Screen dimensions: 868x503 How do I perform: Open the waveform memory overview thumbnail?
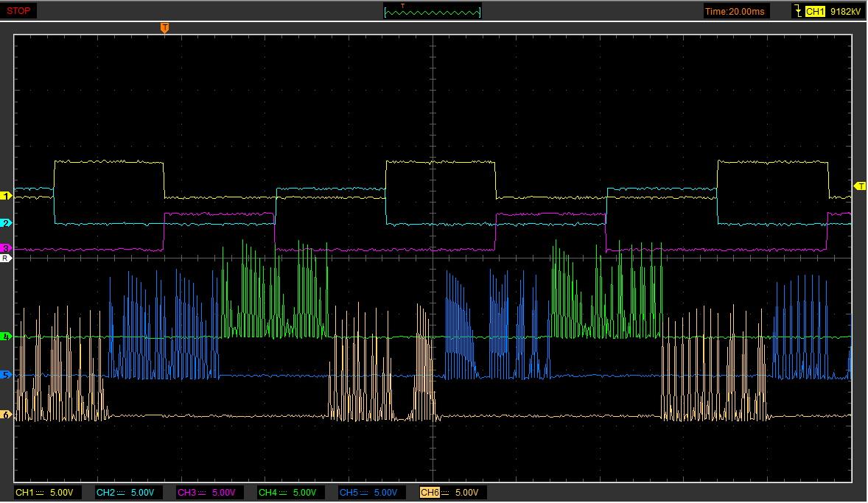pyautogui.click(x=432, y=11)
